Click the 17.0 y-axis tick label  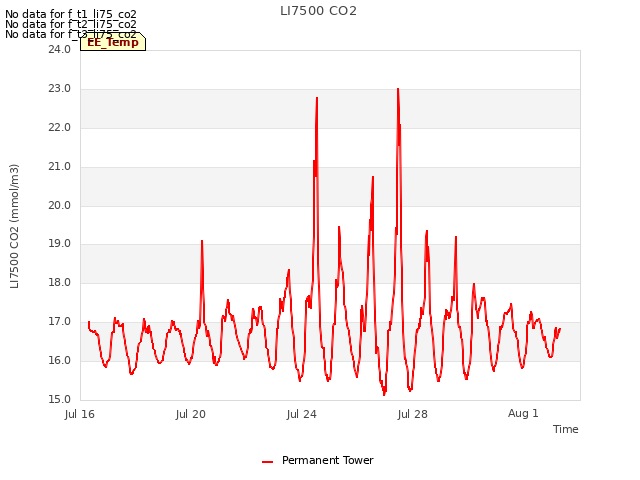pos(59,322)
